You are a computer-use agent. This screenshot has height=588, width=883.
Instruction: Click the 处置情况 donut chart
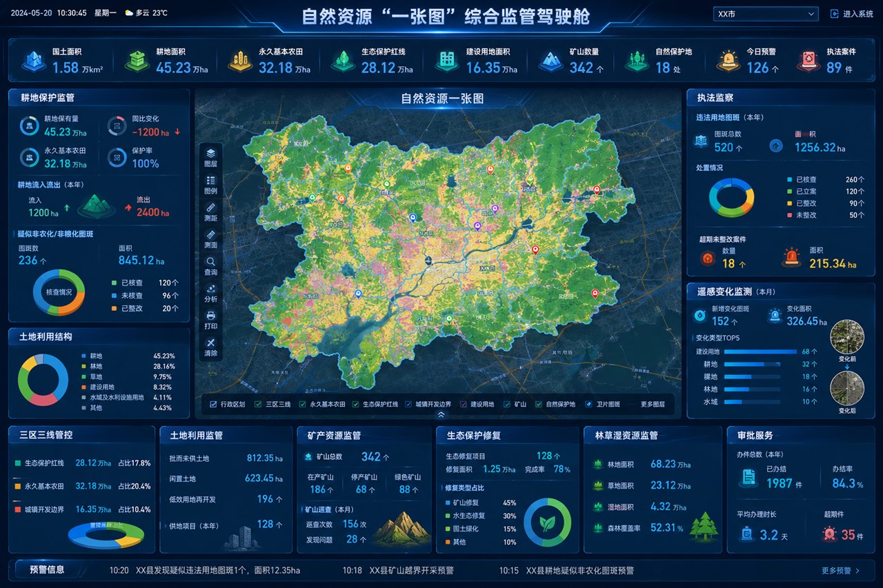732,198
